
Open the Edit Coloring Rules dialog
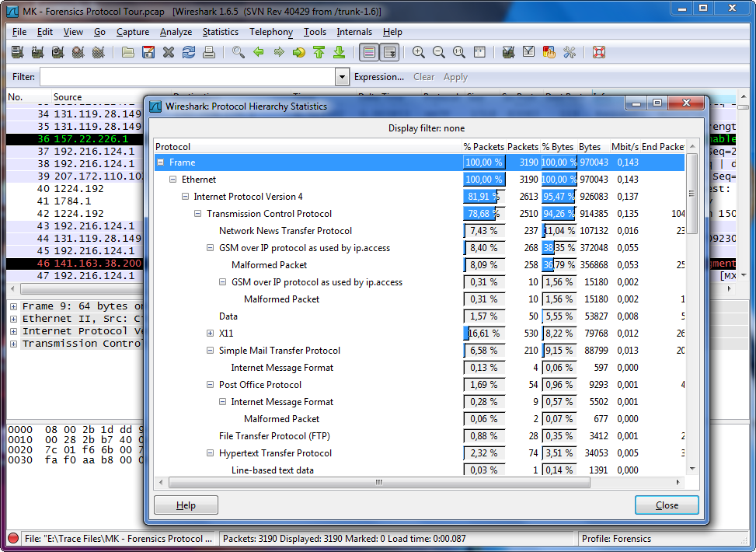point(548,52)
